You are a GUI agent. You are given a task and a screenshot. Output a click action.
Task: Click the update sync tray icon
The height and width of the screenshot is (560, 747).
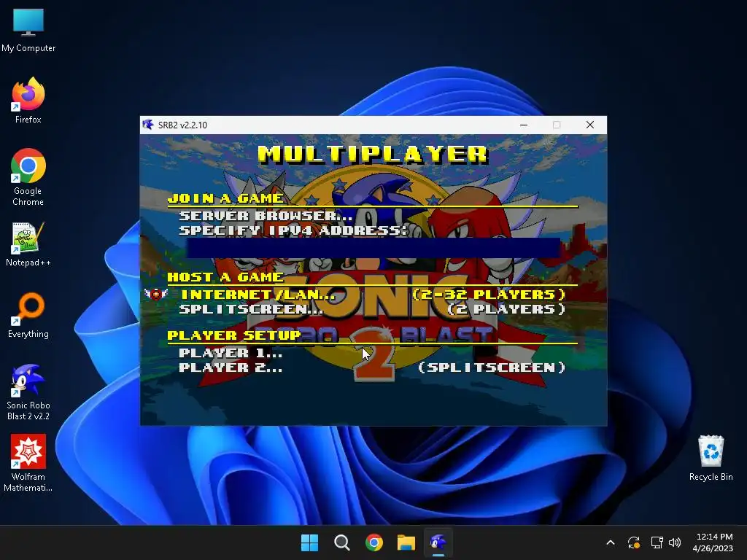(x=634, y=542)
